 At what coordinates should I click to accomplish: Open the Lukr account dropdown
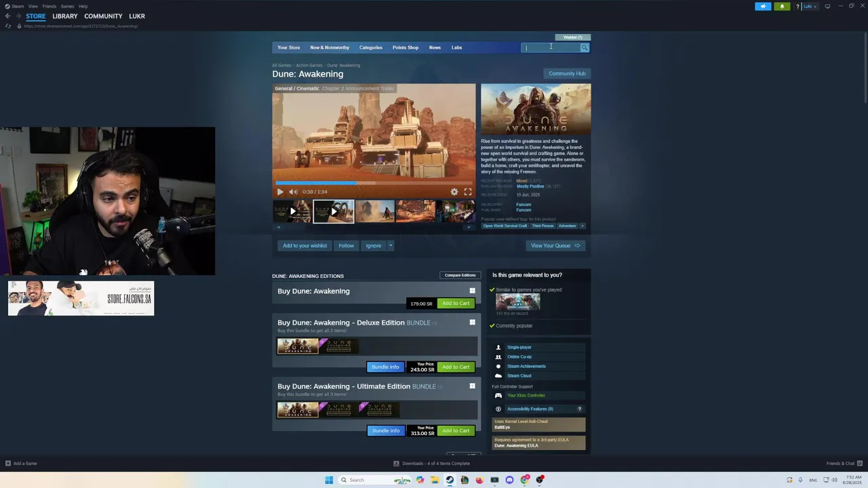click(810, 6)
